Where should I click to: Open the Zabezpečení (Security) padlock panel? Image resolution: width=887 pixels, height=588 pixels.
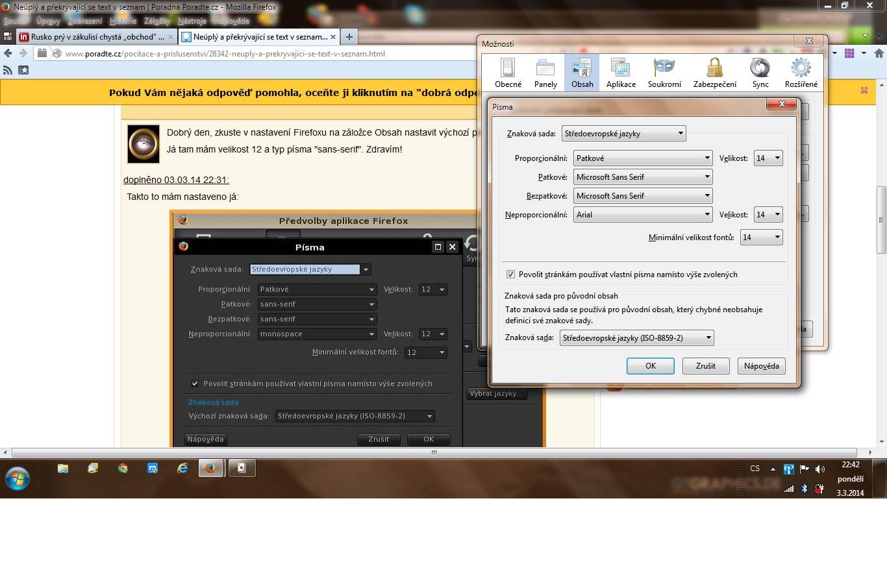(x=715, y=73)
